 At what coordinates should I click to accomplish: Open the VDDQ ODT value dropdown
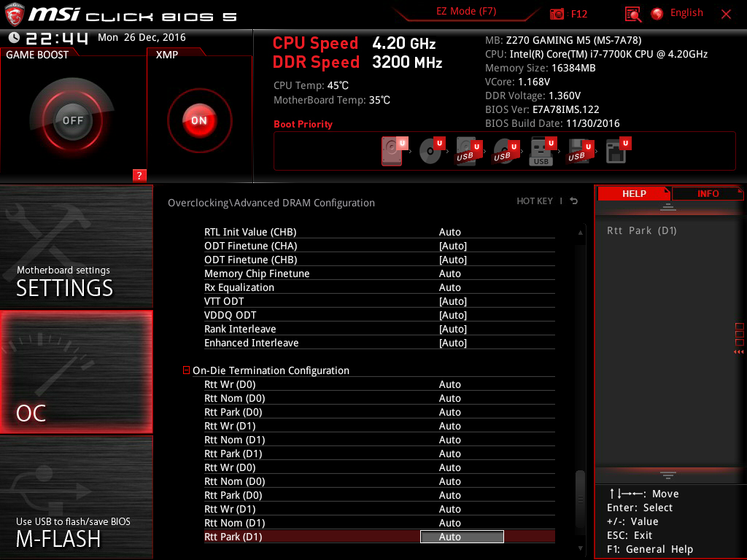pos(452,315)
